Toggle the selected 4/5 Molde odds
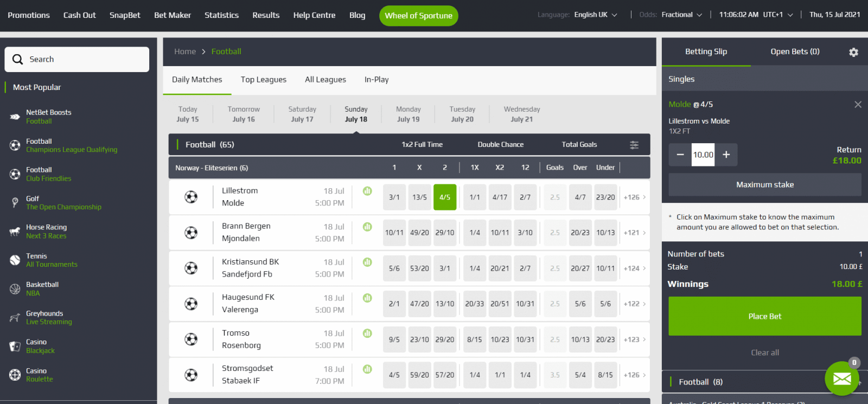The height and width of the screenshot is (404, 868). click(444, 197)
